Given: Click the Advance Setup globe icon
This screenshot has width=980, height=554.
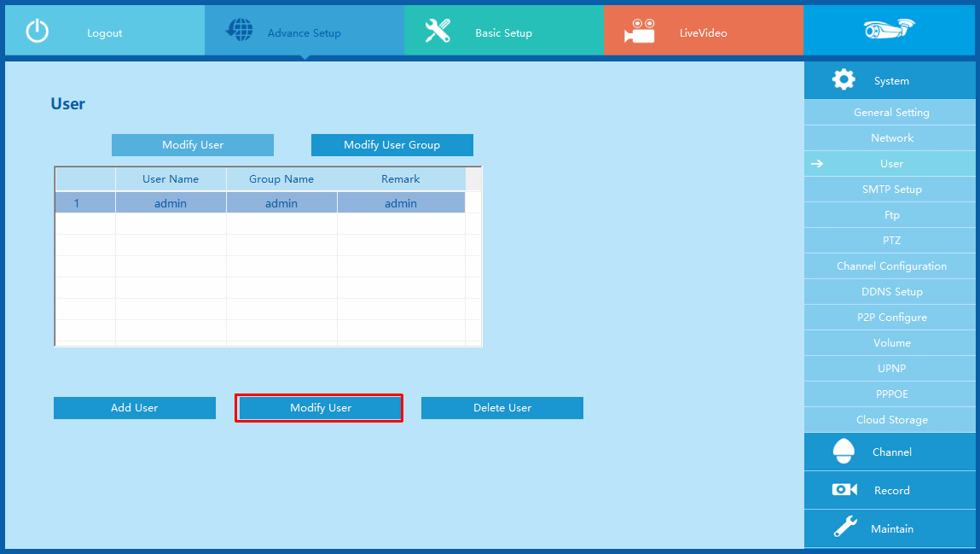Looking at the screenshot, I should [x=240, y=29].
